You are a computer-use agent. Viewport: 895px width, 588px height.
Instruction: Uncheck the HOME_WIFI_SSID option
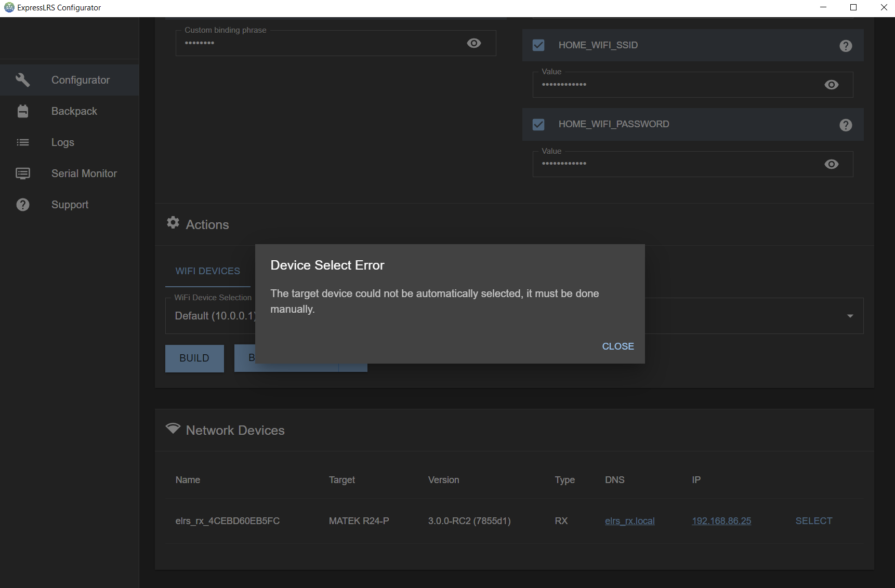(538, 45)
